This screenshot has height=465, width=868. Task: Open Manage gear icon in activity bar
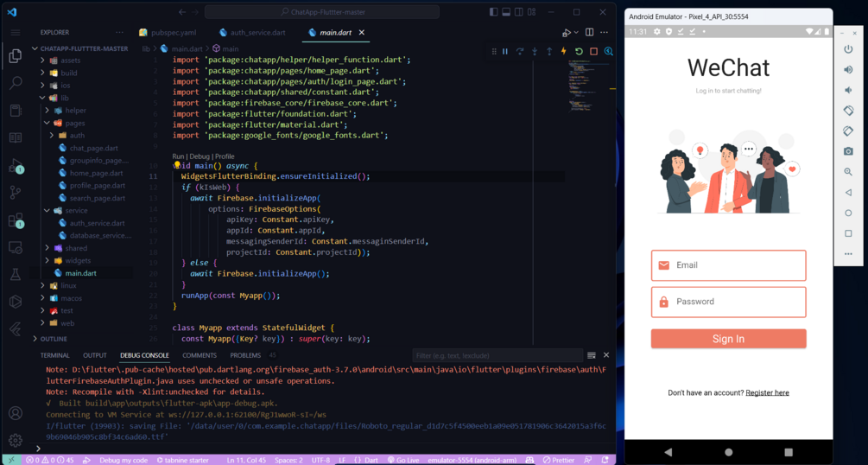pyautogui.click(x=16, y=440)
